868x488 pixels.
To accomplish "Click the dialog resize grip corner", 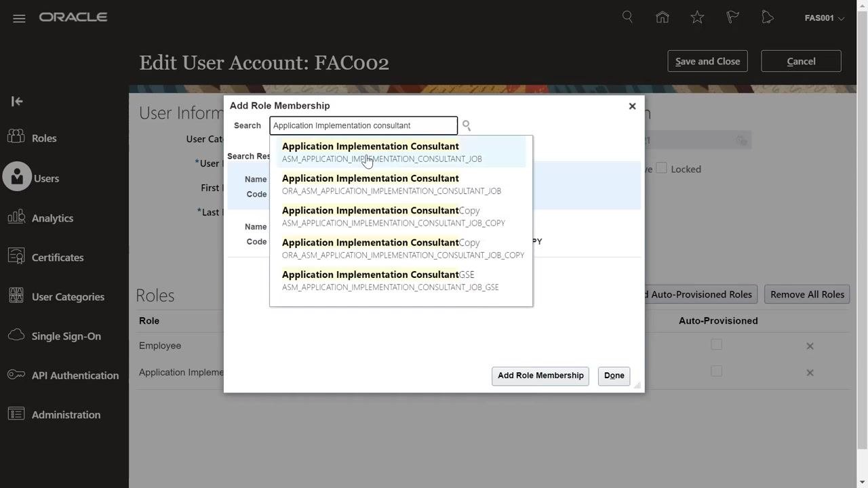I will pyautogui.click(x=637, y=386).
